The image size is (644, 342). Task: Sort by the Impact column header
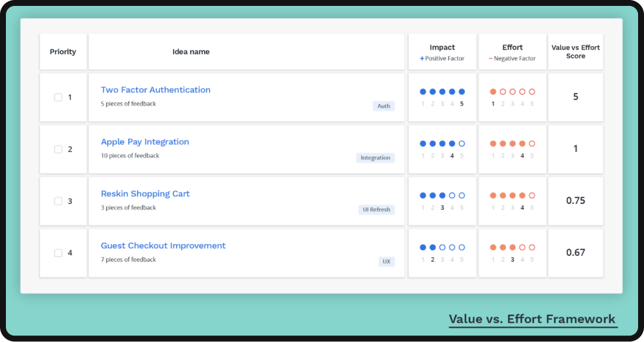[442, 47]
